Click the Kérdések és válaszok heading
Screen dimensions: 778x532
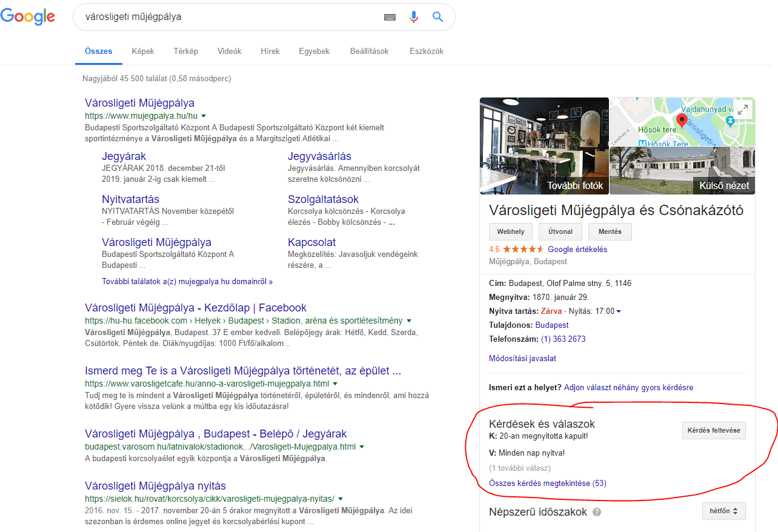542,424
